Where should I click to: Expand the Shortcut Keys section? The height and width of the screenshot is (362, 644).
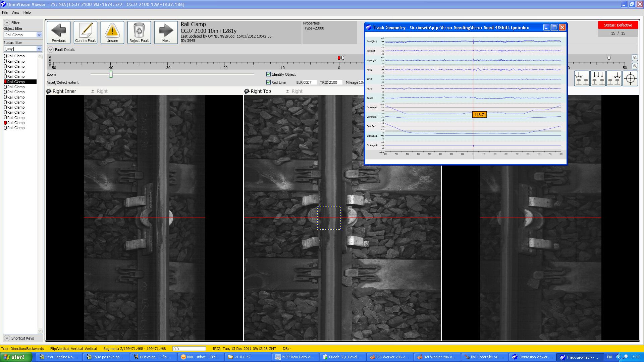pos(7,338)
